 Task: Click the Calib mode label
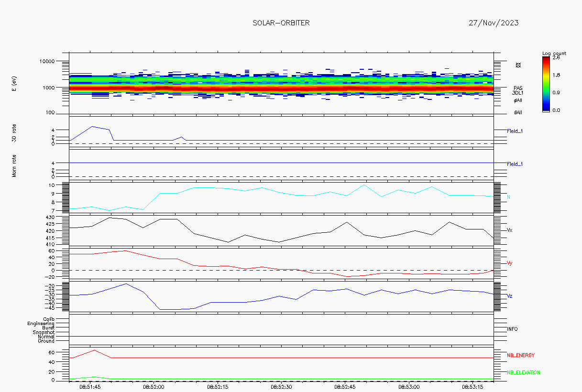(48, 319)
